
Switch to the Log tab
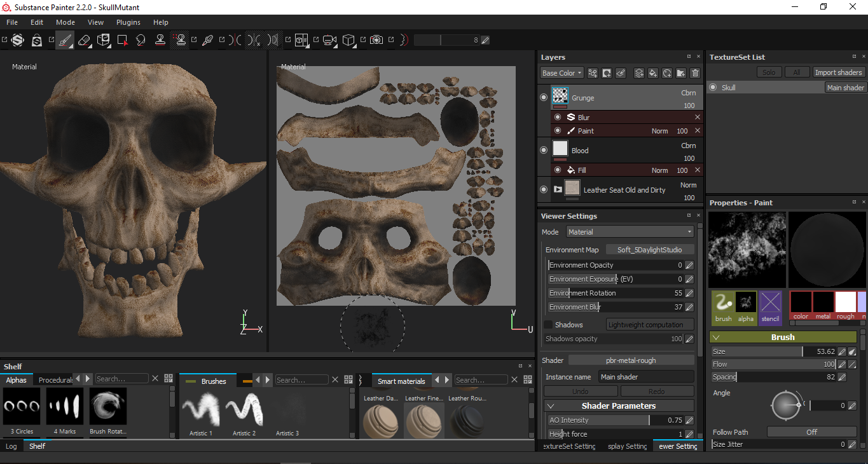[x=11, y=446]
